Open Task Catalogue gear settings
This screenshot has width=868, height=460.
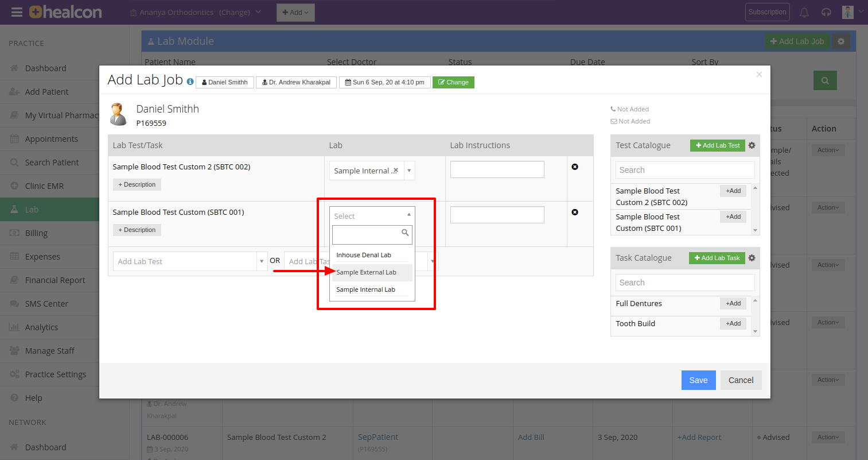pos(752,258)
